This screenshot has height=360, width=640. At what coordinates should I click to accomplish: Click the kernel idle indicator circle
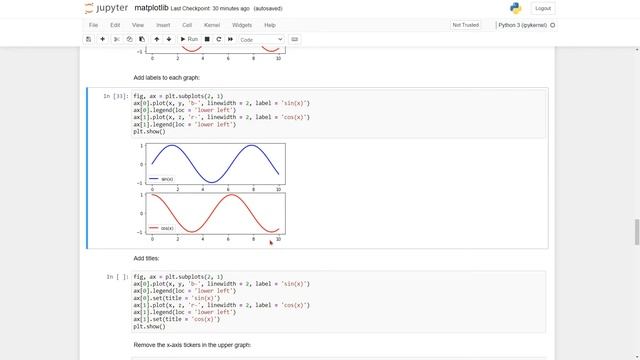pyautogui.click(x=553, y=25)
